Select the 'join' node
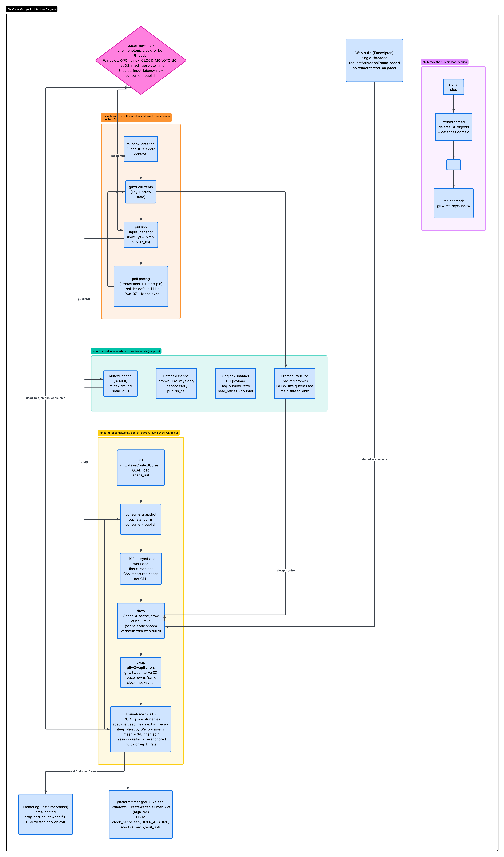 click(x=453, y=165)
